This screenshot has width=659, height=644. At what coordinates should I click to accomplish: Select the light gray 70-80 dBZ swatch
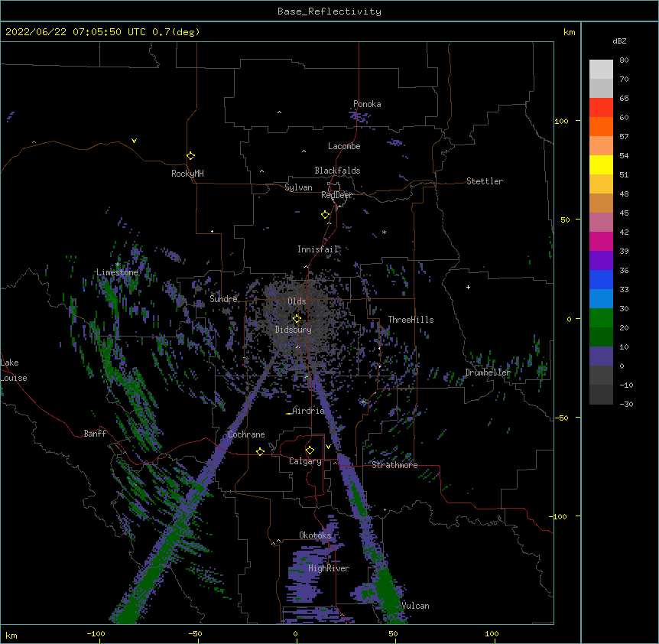[x=601, y=70]
